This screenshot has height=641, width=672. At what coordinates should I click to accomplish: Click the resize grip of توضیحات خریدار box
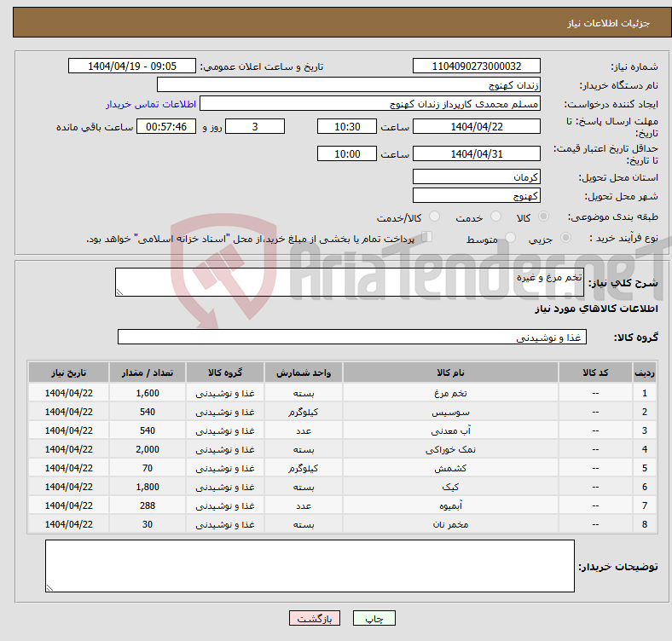[x=49, y=588]
